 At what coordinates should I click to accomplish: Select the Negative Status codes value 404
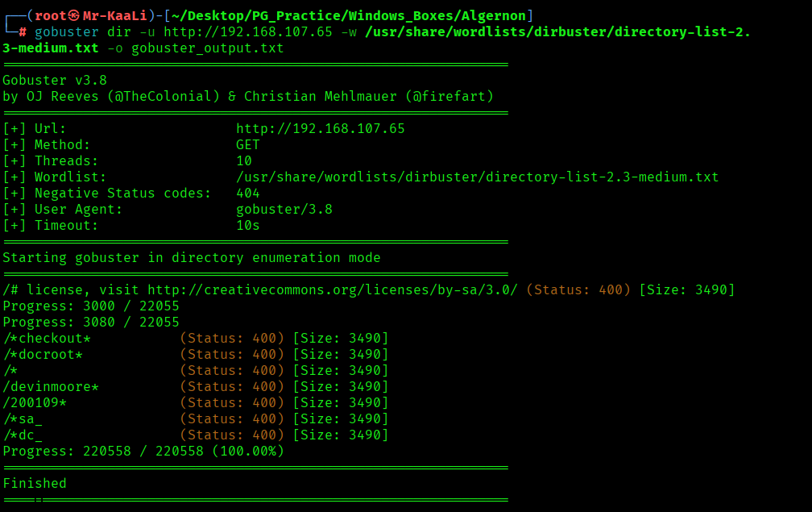(x=248, y=194)
